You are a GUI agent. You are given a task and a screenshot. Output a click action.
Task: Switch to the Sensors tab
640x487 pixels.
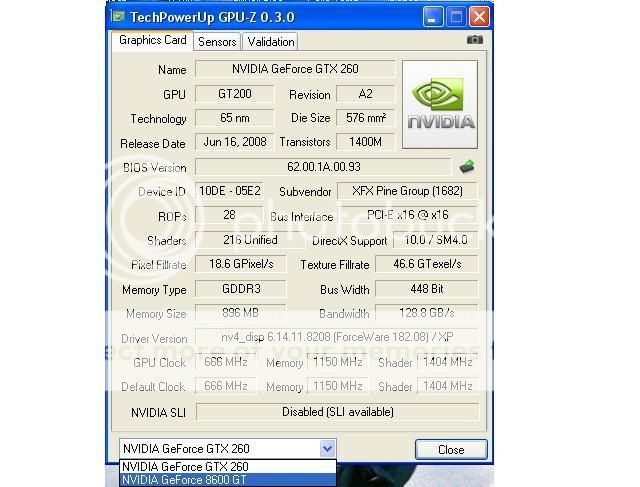pos(217,42)
